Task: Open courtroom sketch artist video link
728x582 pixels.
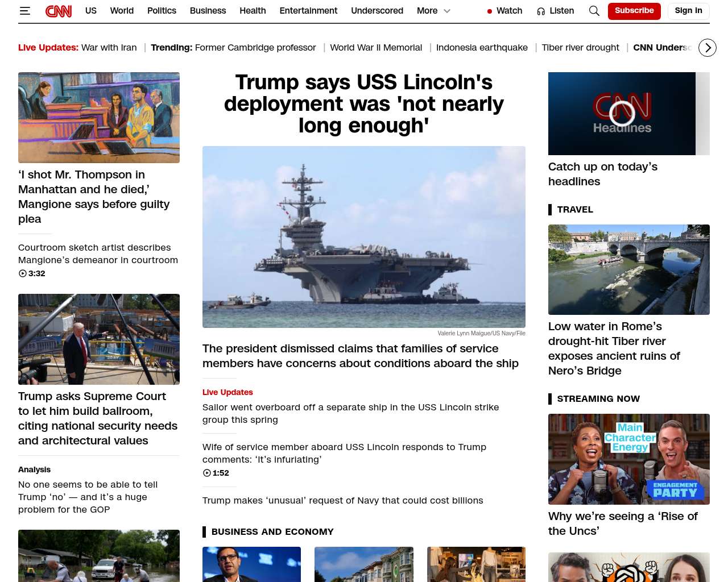Action: coord(98,254)
